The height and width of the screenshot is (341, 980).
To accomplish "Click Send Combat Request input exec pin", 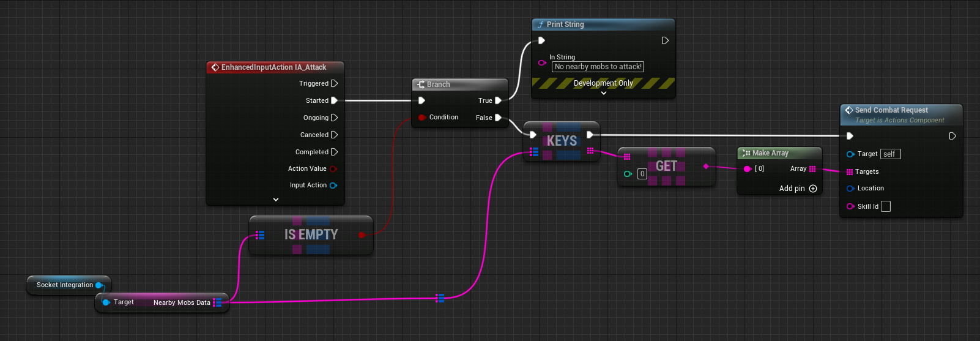I will tap(850, 136).
